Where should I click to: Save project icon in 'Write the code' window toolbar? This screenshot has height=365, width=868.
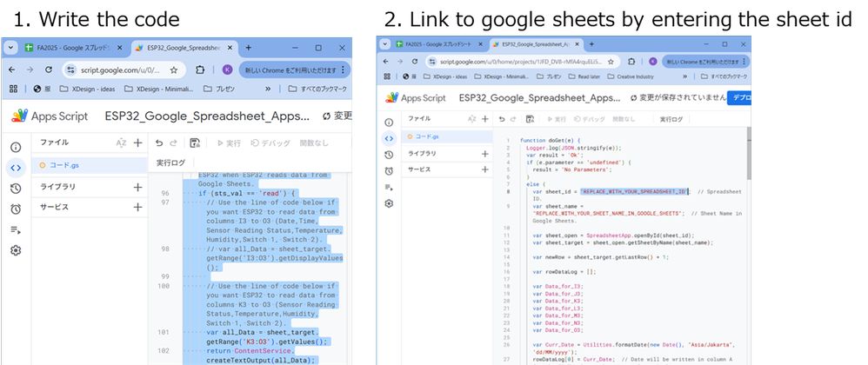tap(195, 143)
